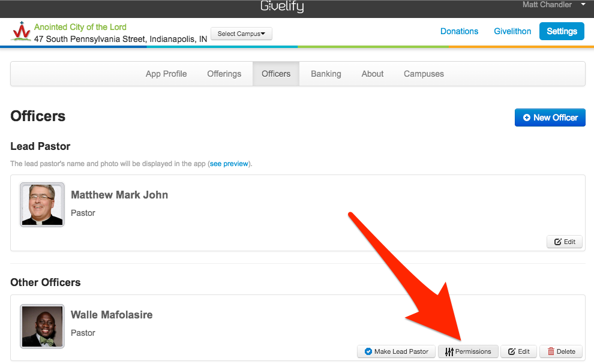Go to the Banking tab
The width and height of the screenshot is (594, 364).
(x=326, y=74)
